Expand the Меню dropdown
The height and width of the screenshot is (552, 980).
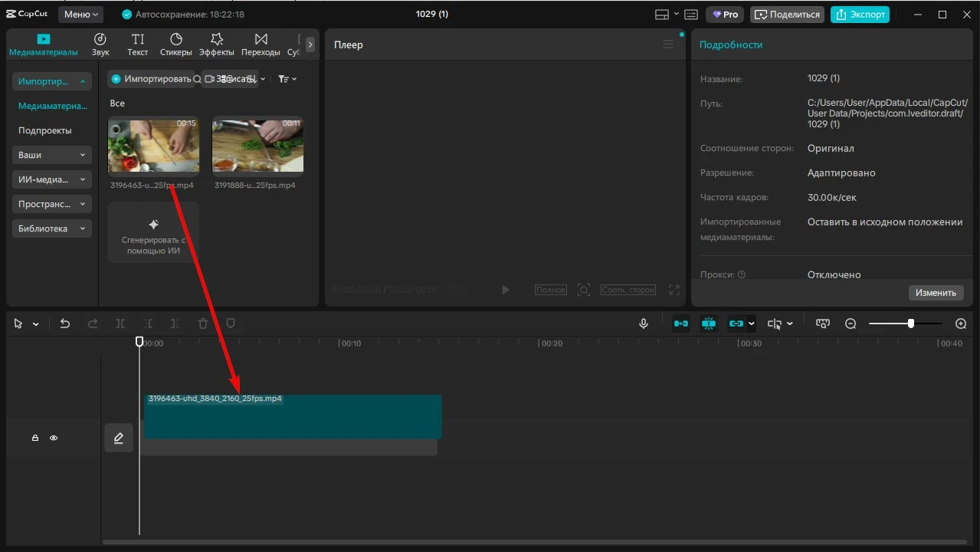(x=80, y=15)
